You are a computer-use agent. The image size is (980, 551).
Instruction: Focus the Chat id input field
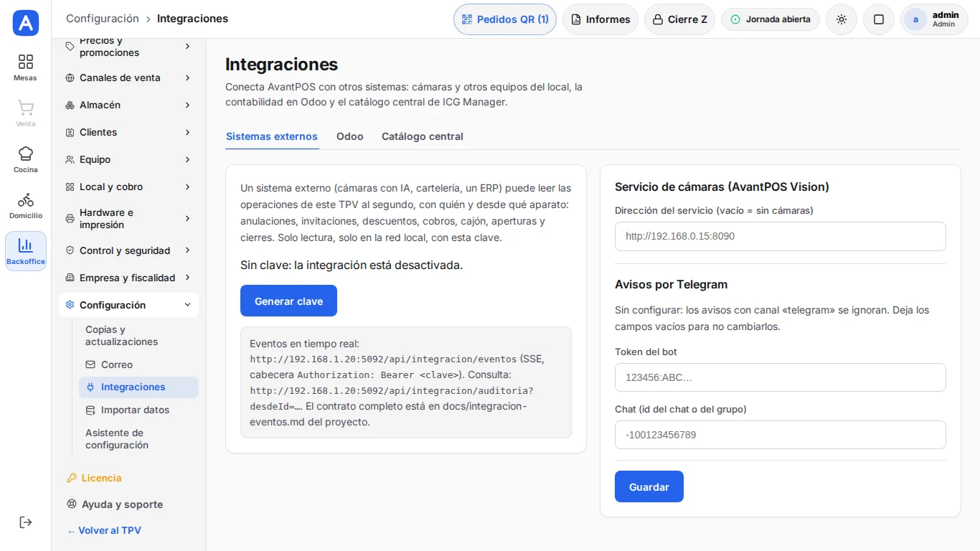[x=781, y=435]
